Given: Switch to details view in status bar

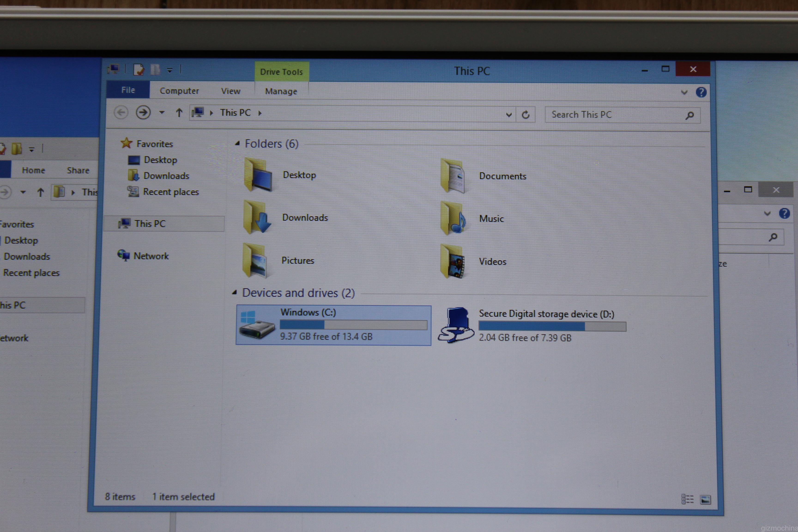Looking at the screenshot, I should (687, 499).
